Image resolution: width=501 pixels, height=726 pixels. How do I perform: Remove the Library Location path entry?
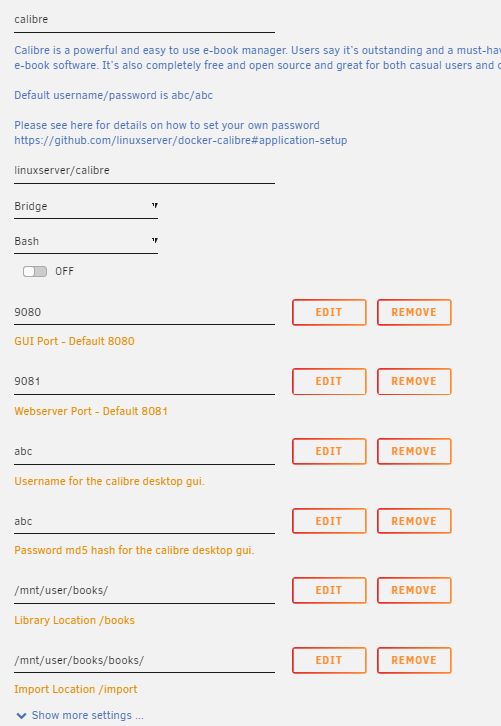click(414, 590)
